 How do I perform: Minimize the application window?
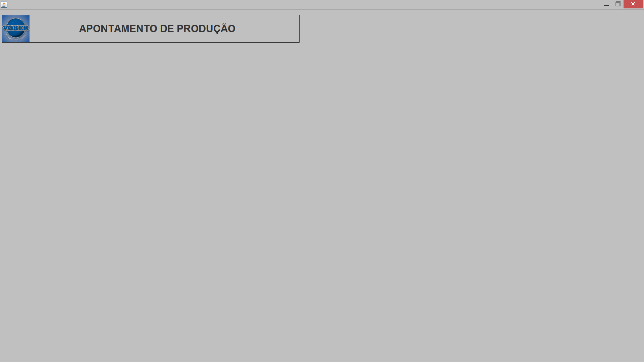coord(606,4)
